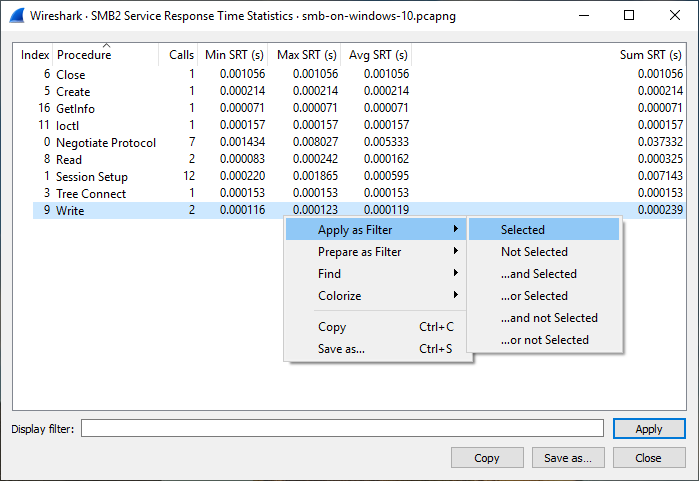Image resolution: width=699 pixels, height=481 pixels.
Task: Select the Negotiate Protocol row
Action: tap(106, 143)
